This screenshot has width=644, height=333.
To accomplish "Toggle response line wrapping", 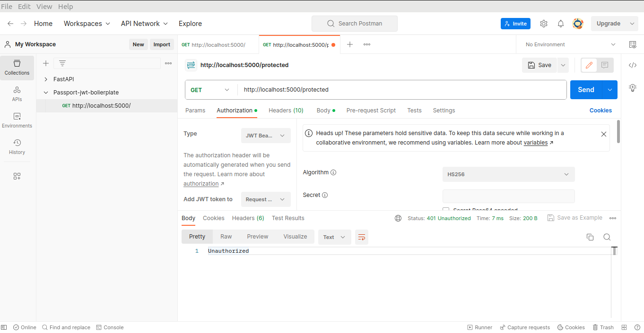I will click(362, 237).
